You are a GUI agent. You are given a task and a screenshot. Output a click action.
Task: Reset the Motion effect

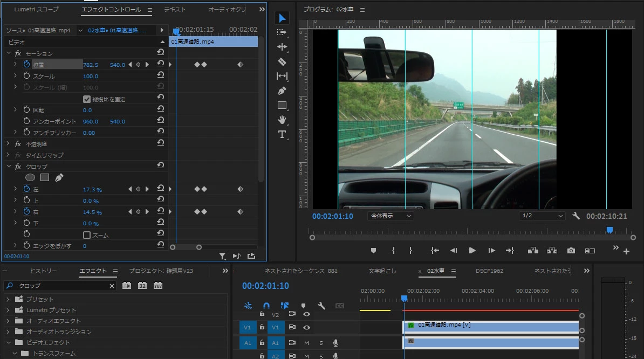click(x=161, y=52)
